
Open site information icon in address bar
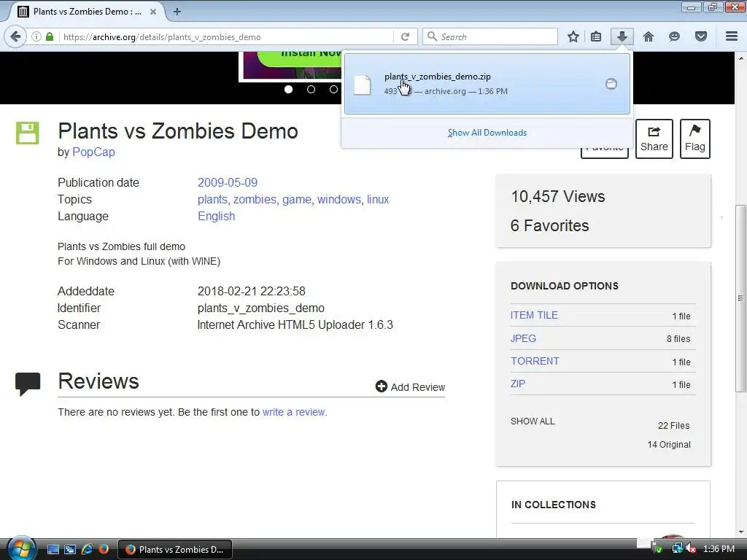pos(36,36)
